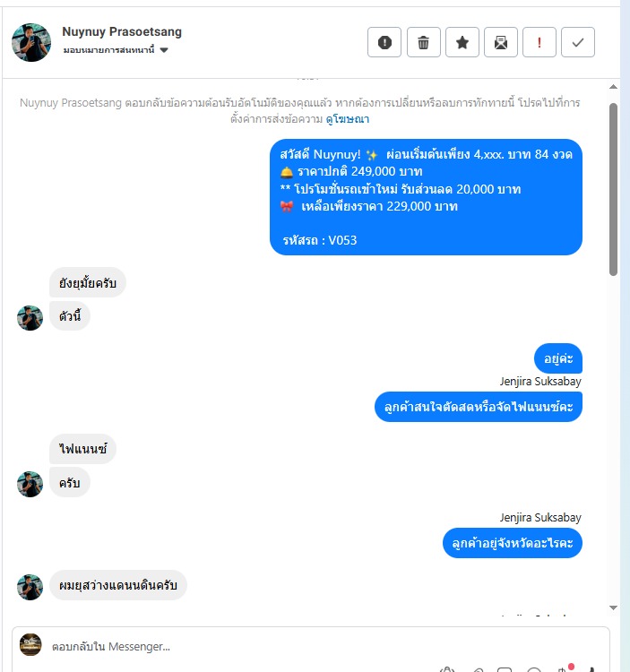Screen dimensions: 630x672
Task: Mark conversation unread via envelope icon
Action: point(501,42)
